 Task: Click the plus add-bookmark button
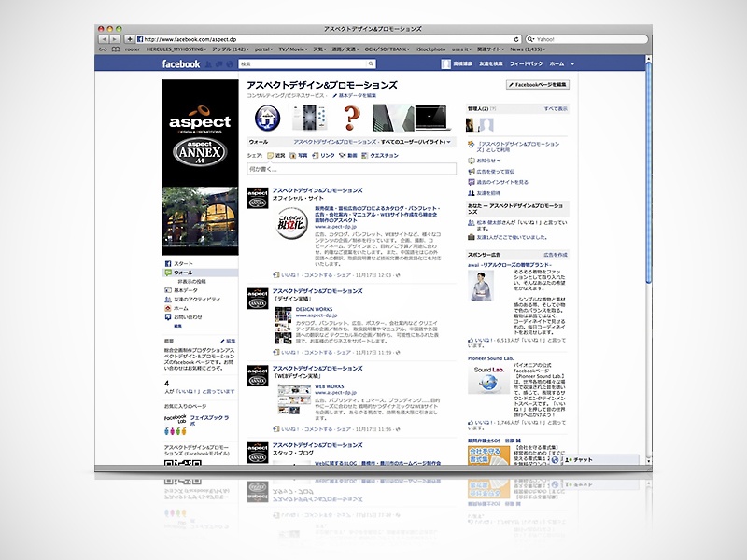click(x=129, y=39)
